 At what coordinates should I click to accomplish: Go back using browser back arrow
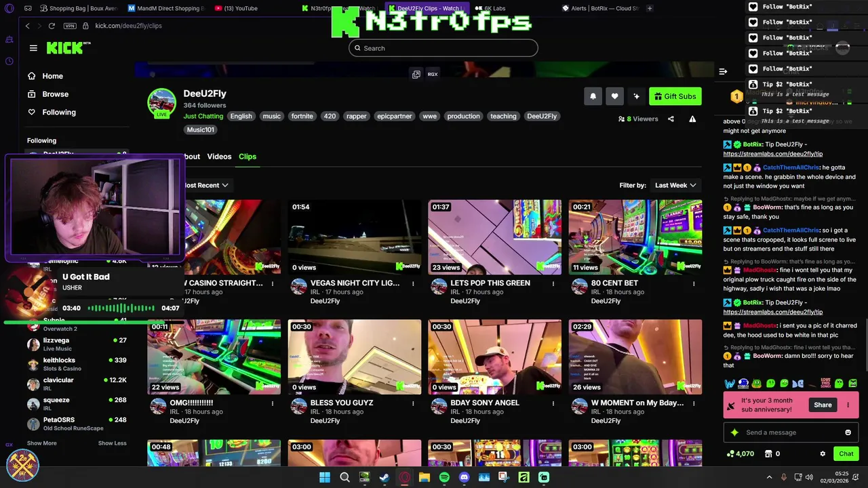coord(28,26)
